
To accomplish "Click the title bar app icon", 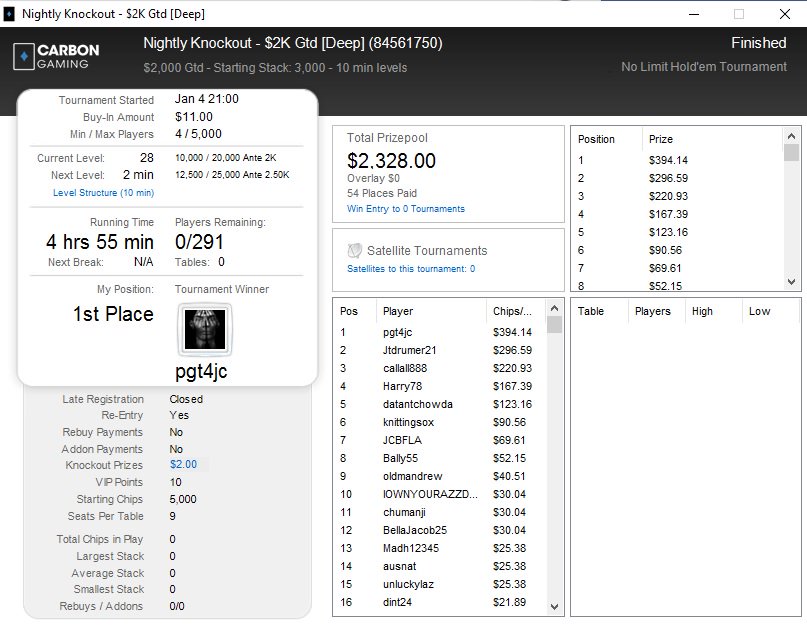I will 9,14.
